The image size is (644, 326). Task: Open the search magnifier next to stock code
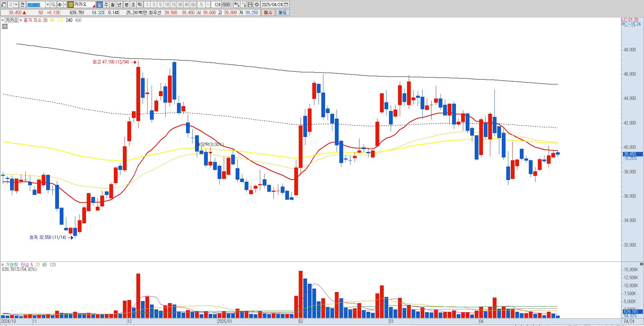[53, 5]
